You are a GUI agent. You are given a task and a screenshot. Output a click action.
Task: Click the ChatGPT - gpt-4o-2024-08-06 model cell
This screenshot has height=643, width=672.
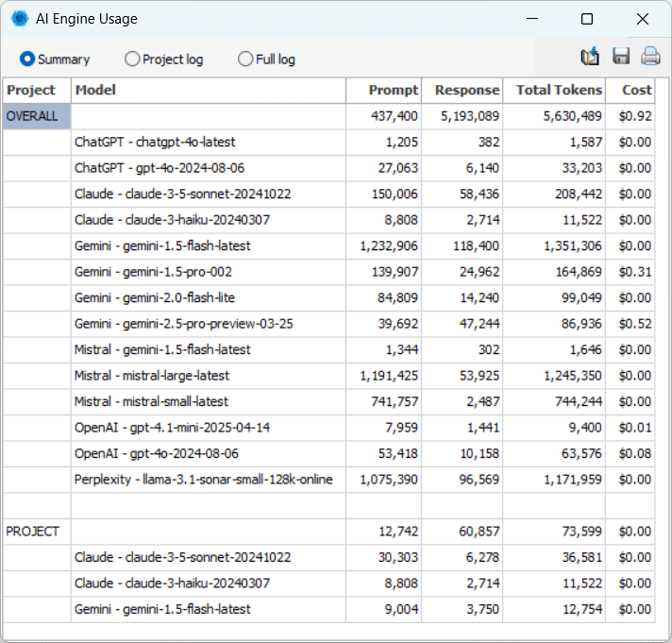209,168
